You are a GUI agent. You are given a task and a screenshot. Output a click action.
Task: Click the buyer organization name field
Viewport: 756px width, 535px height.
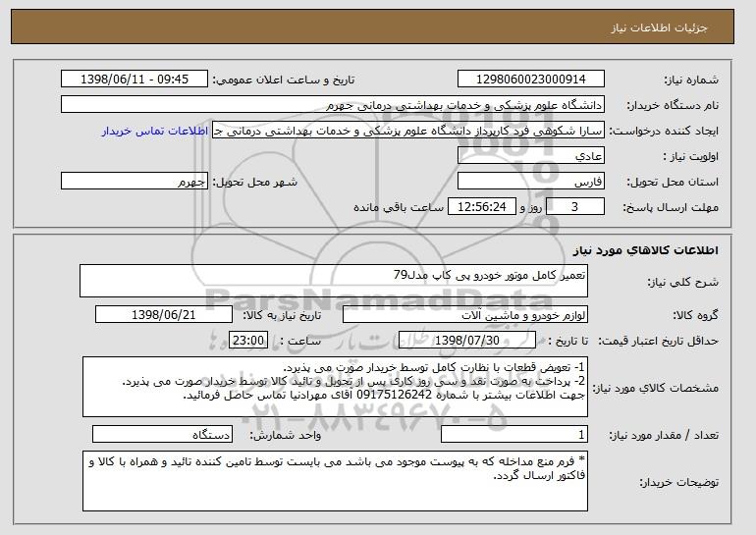(x=333, y=105)
